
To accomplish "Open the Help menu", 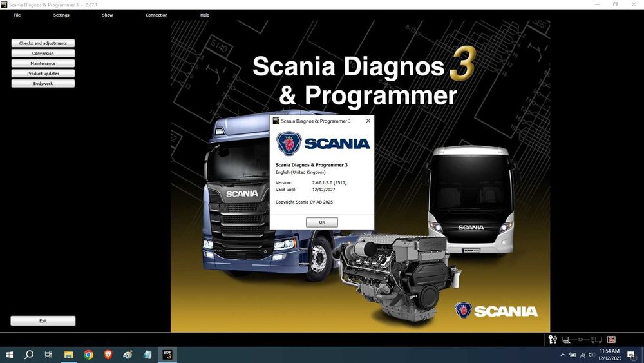I will coord(205,15).
